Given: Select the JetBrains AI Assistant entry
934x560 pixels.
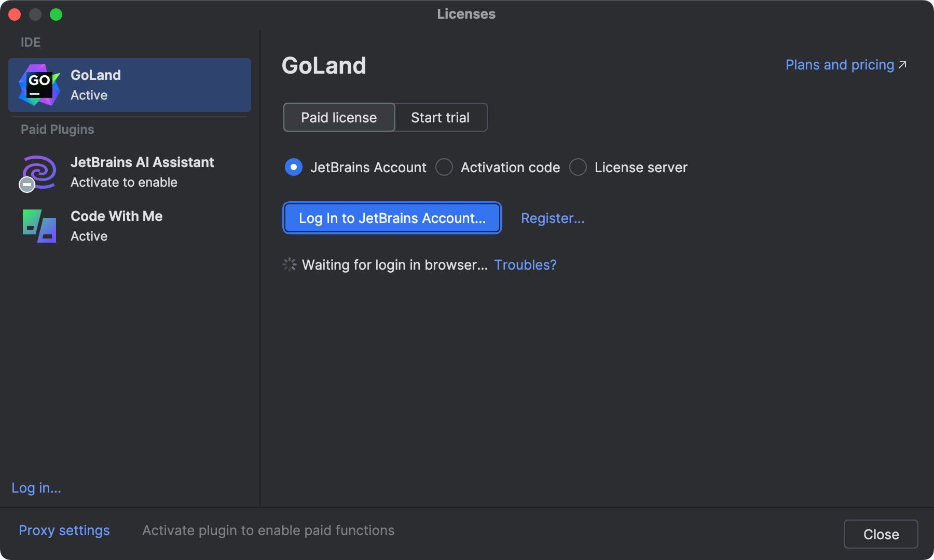Looking at the screenshot, I should [142, 171].
